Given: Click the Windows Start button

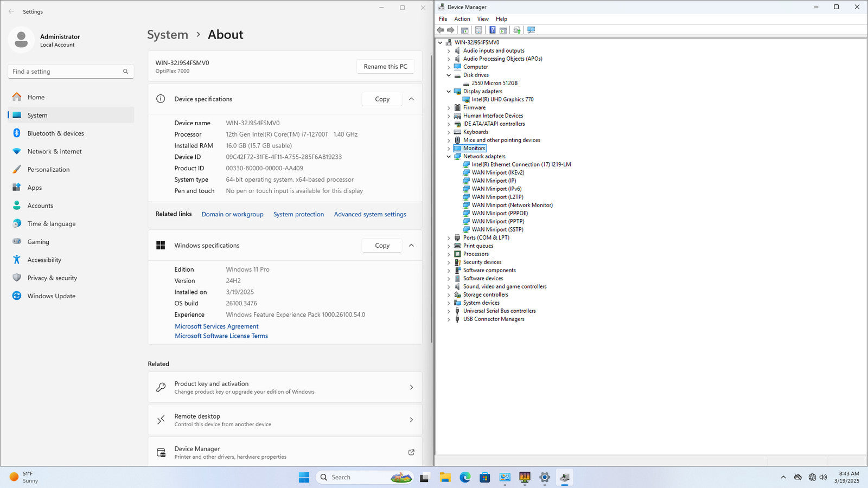Looking at the screenshot, I should 304,477.
